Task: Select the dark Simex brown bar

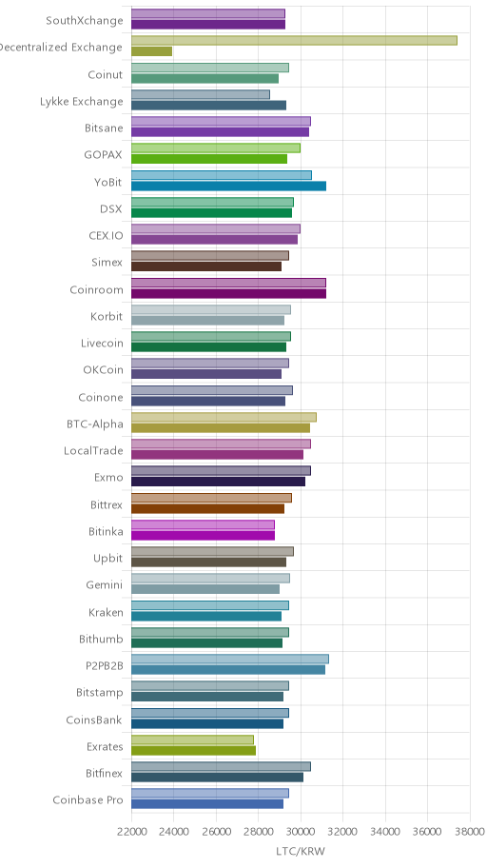Action: point(205,266)
